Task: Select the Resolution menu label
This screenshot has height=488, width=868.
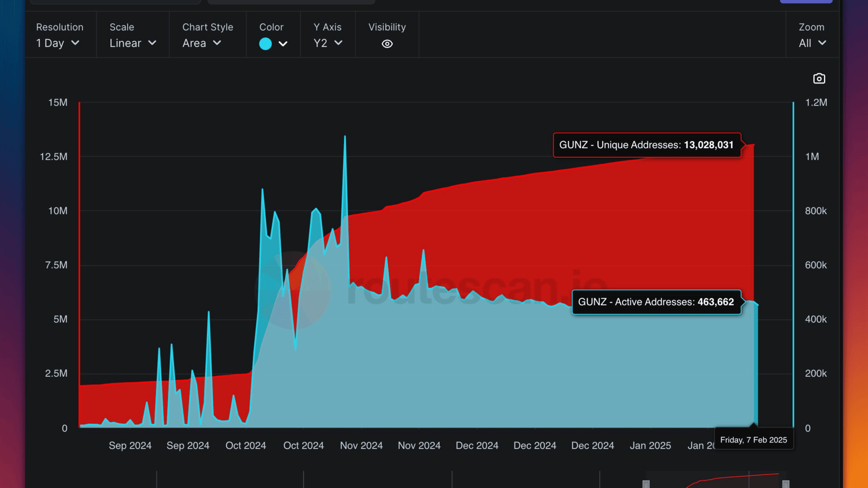Action: [x=60, y=27]
